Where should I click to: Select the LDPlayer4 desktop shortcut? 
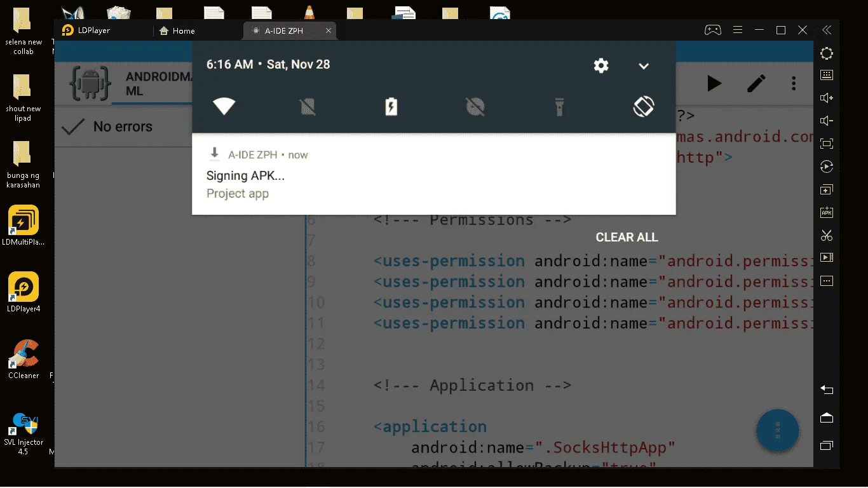24,293
